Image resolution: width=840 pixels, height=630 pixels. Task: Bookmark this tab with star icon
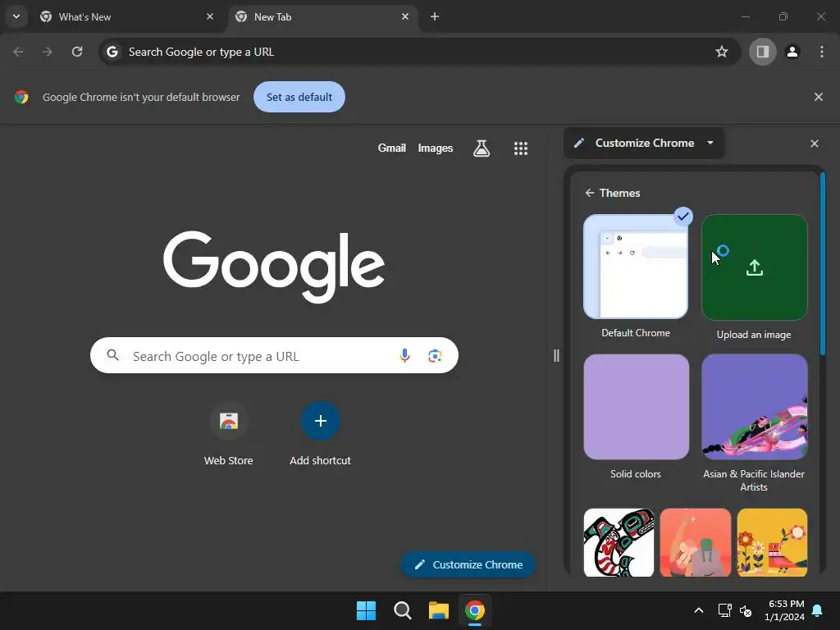point(722,52)
